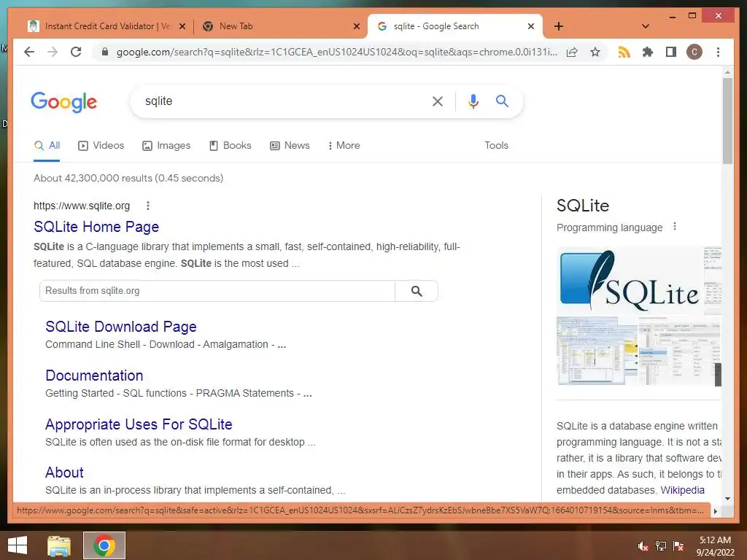Open the RSS feed extension
The height and width of the screenshot is (560, 747).
tap(624, 52)
